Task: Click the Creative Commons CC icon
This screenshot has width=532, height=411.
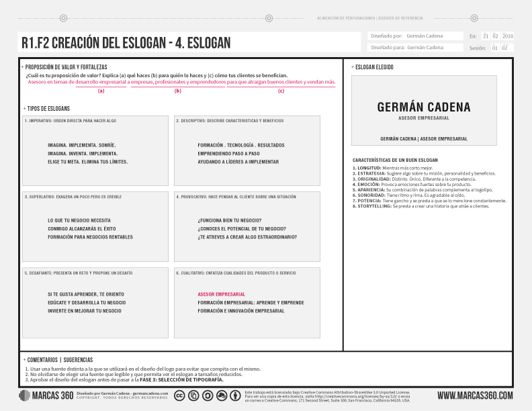Action: (x=179, y=396)
